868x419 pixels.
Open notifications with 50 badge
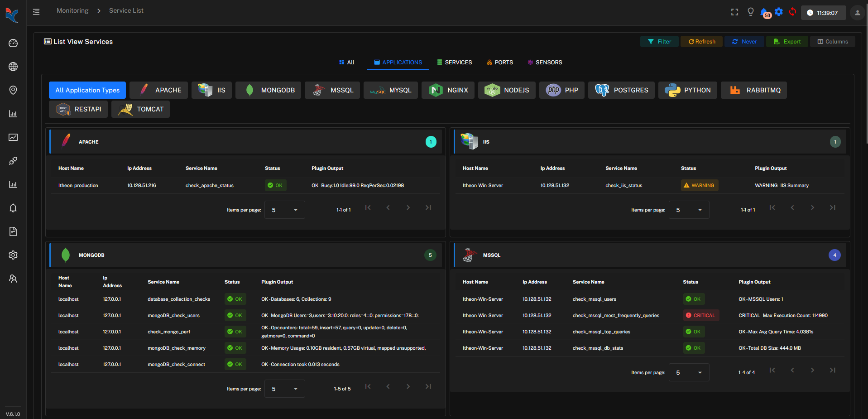tap(765, 13)
